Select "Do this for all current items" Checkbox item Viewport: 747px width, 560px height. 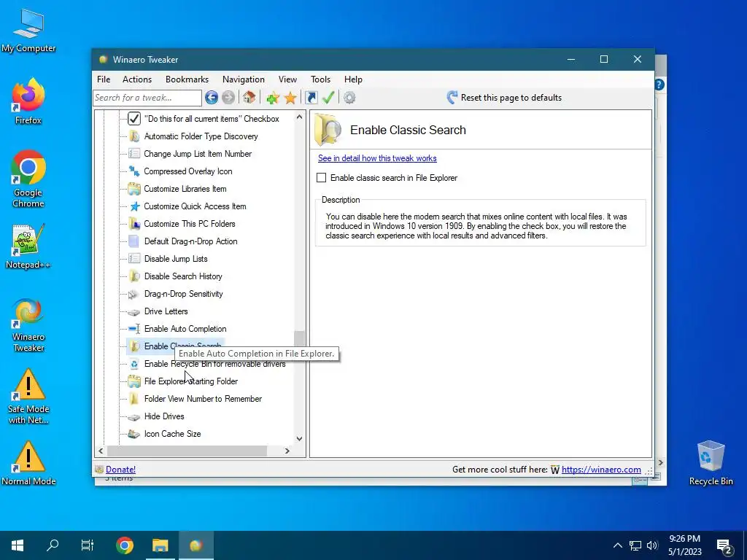[212, 119]
